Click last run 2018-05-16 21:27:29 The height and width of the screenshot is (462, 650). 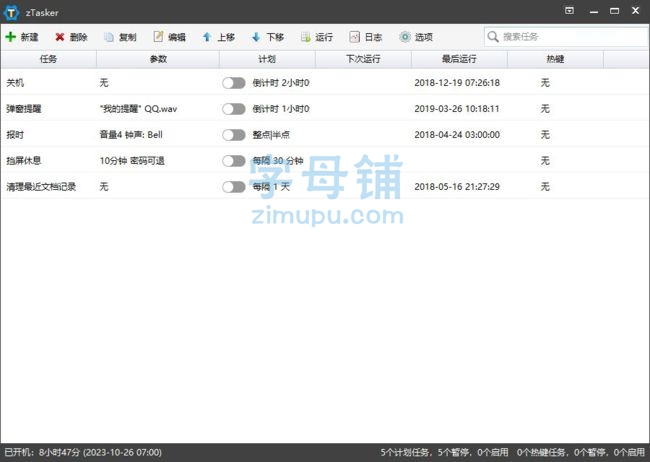coord(457,187)
